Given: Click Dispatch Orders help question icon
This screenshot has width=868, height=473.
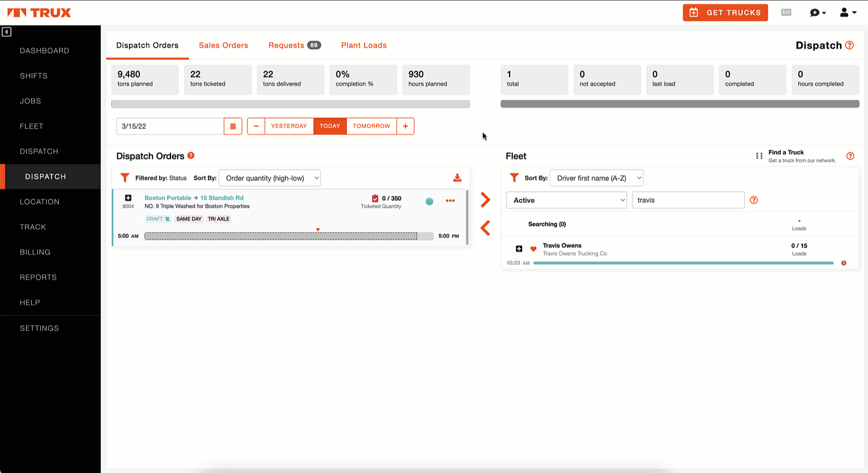Looking at the screenshot, I should click(x=191, y=156).
